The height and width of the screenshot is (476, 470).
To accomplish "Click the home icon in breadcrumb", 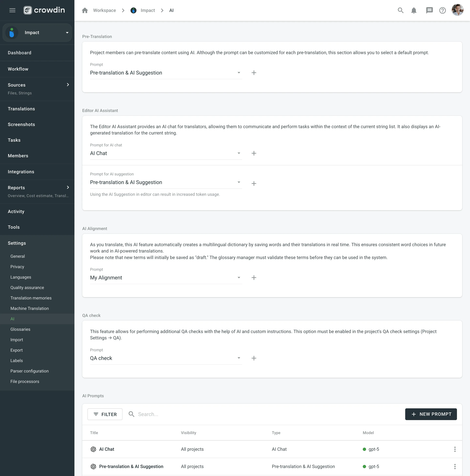I will (x=85, y=10).
